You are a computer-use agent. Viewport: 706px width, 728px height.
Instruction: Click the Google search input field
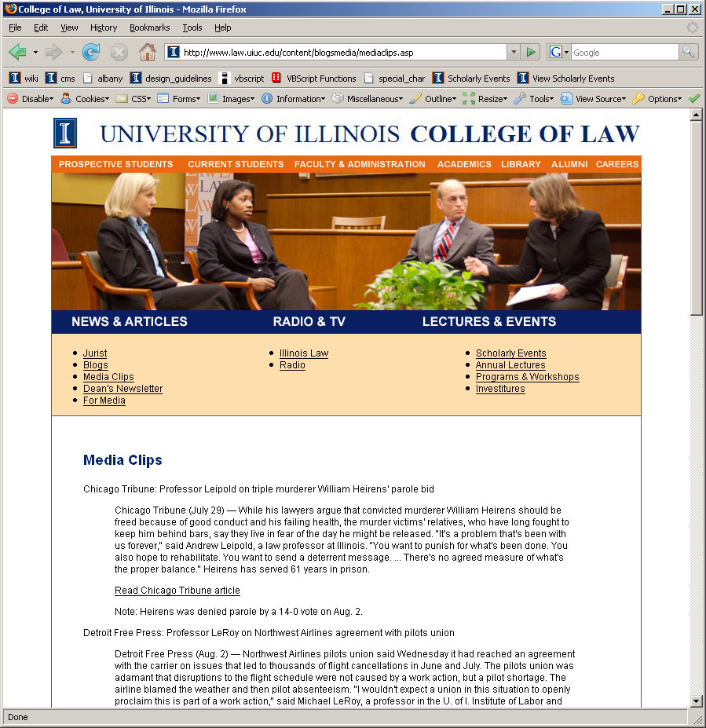pos(624,53)
